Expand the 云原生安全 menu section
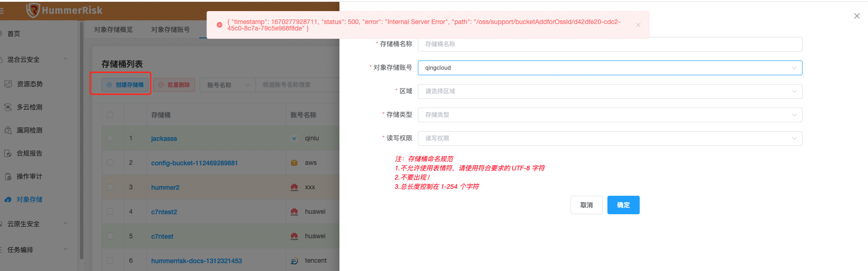 (x=65, y=223)
